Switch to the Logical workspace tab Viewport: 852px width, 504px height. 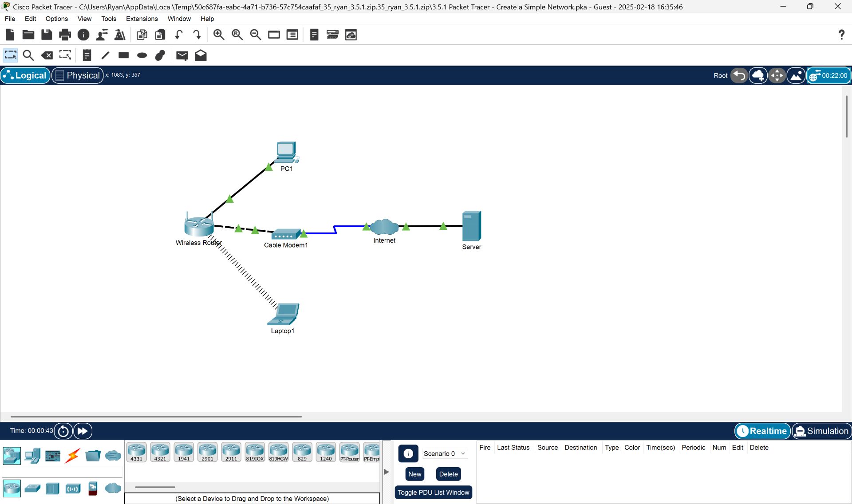pyautogui.click(x=25, y=75)
